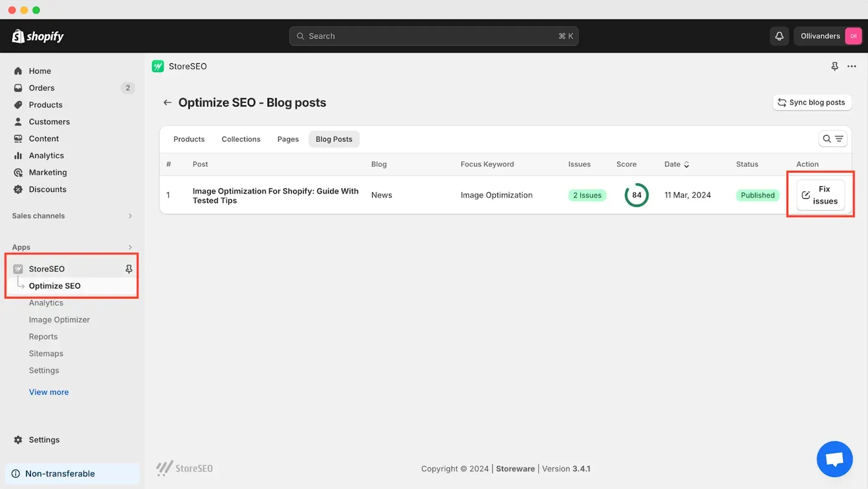Click Non-transferable info badge

tap(73, 473)
